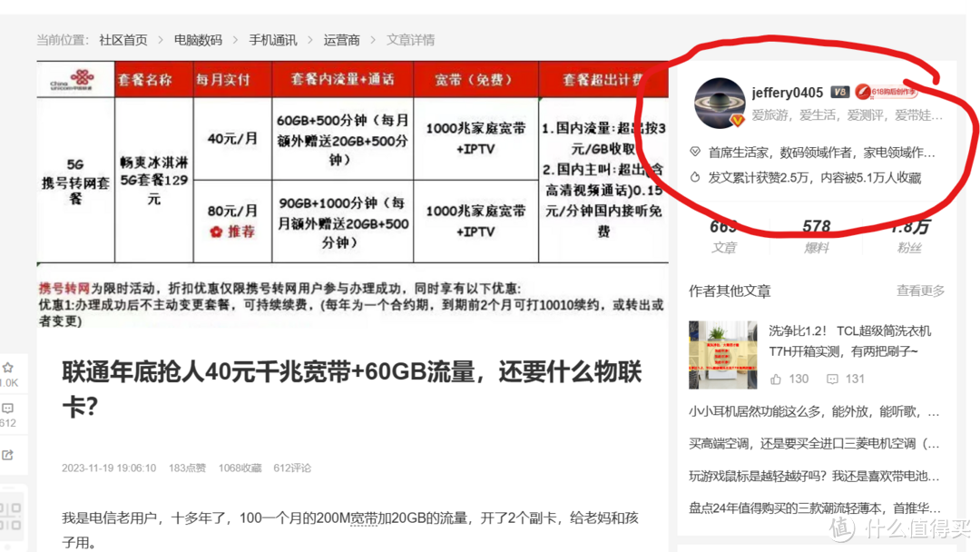Image resolution: width=980 pixels, height=552 pixels.
Task: Click 查看更多 for author's other articles
Action: 920,291
